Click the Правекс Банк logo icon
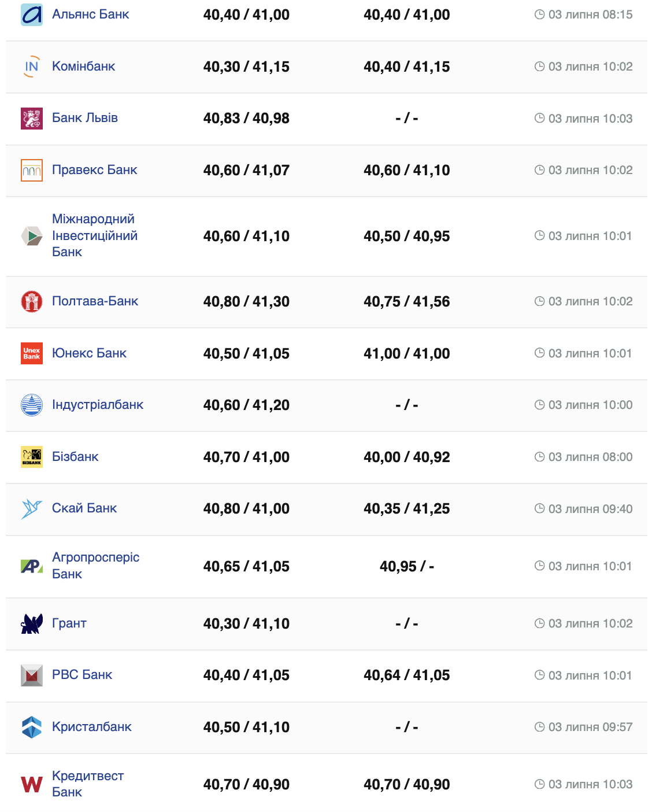667x812 pixels. coord(32,170)
